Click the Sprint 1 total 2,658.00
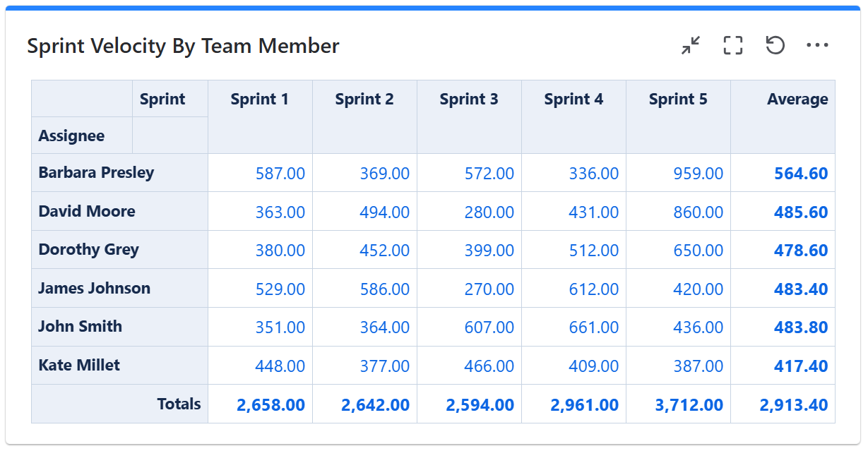868x451 pixels. point(270,405)
